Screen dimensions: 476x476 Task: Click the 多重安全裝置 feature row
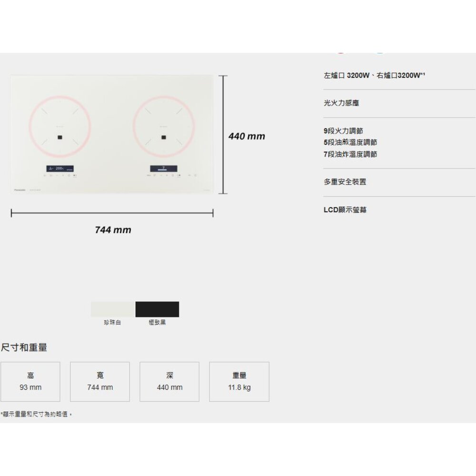(345, 182)
